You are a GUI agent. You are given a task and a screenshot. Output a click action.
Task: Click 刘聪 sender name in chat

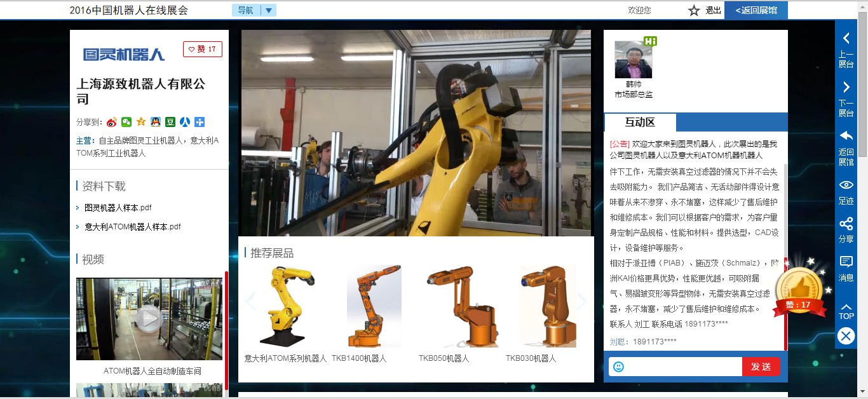point(618,342)
